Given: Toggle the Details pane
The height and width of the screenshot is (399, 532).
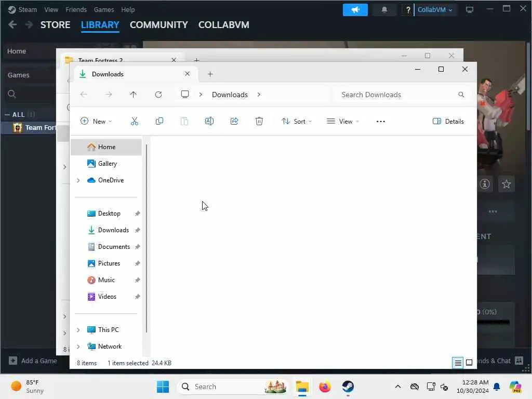Looking at the screenshot, I should click(x=448, y=121).
